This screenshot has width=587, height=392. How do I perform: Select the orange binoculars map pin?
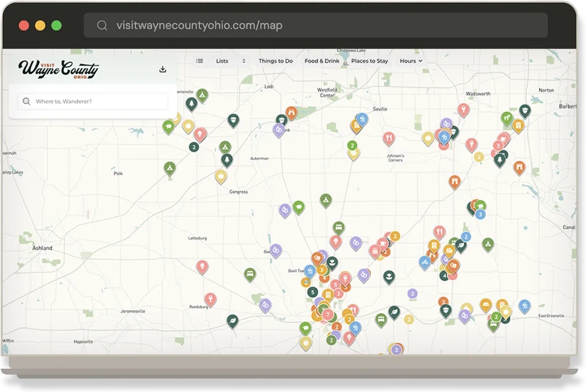(291, 112)
